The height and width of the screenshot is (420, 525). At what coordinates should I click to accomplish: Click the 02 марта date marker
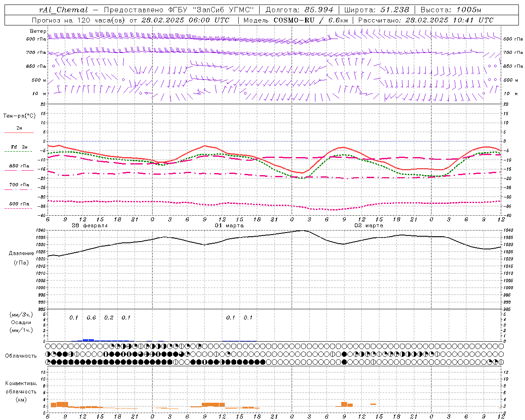(x=369, y=226)
